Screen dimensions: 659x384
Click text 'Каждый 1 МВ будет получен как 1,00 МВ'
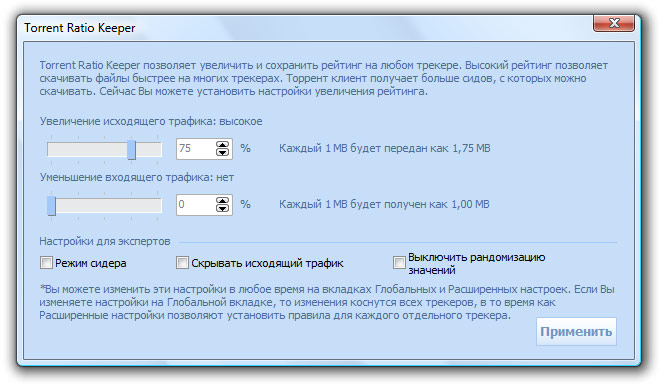(384, 204)
